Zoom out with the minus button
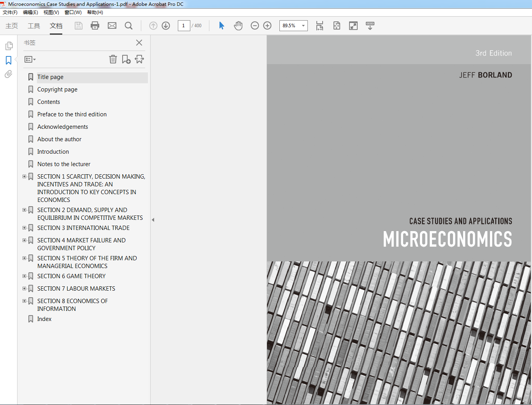 [255, 26]
